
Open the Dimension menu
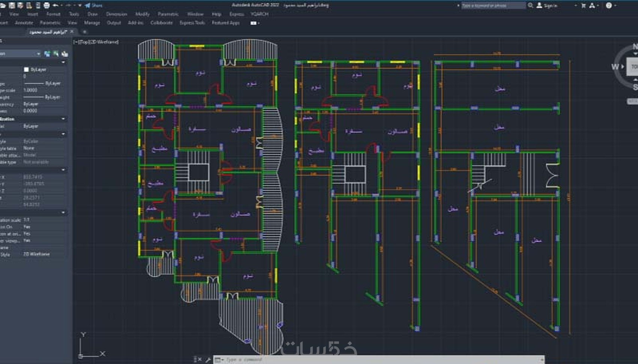pos(116,14)
